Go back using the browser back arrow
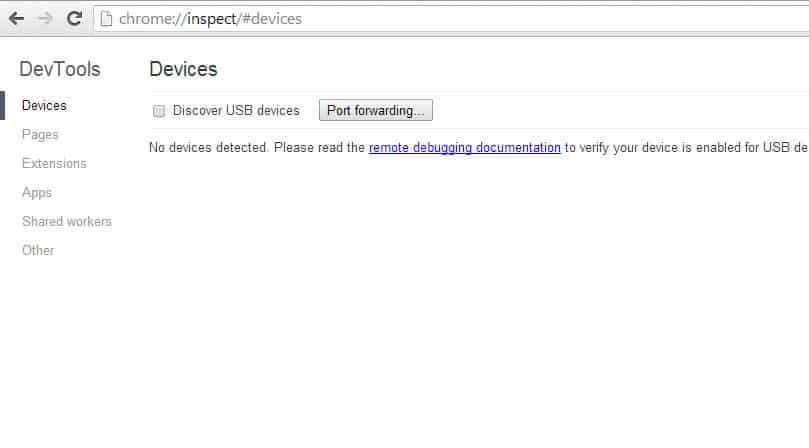 click(17, 19)
